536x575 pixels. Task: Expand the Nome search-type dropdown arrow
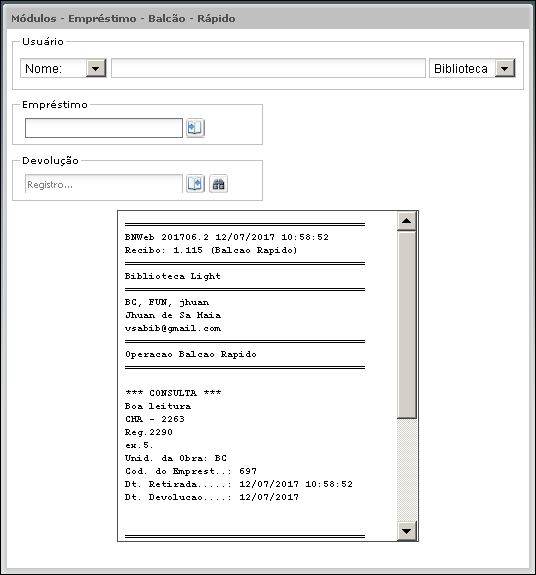pos(96,68)
